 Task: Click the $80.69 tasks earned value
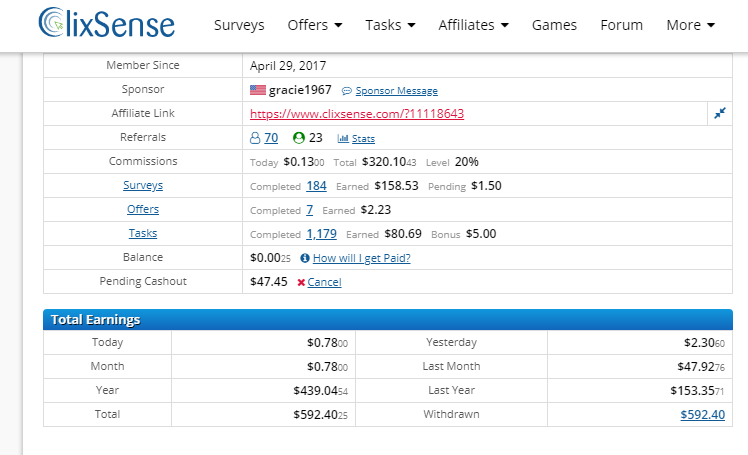coord(403,234)
